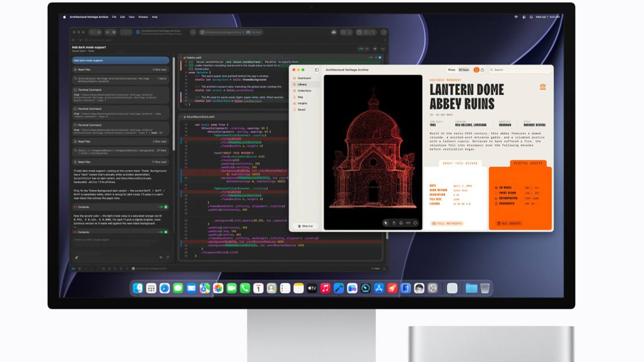Open the Trash in the Dock

485,288
